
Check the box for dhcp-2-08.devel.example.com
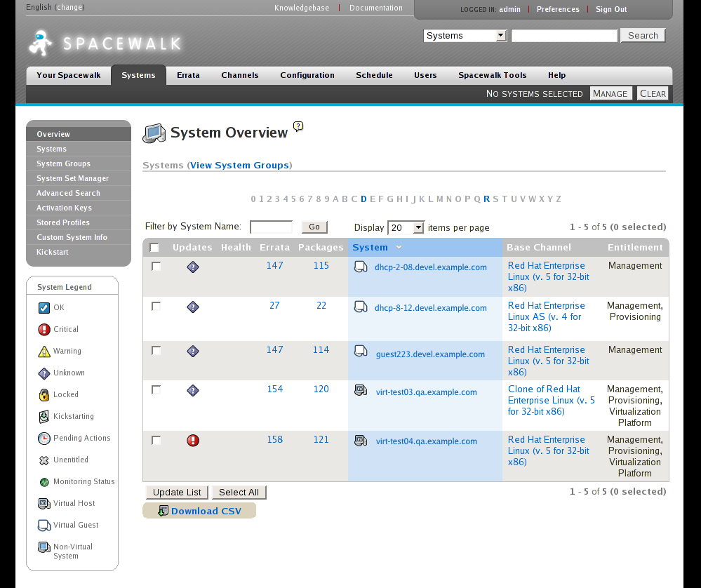click(x=156, y=267)
